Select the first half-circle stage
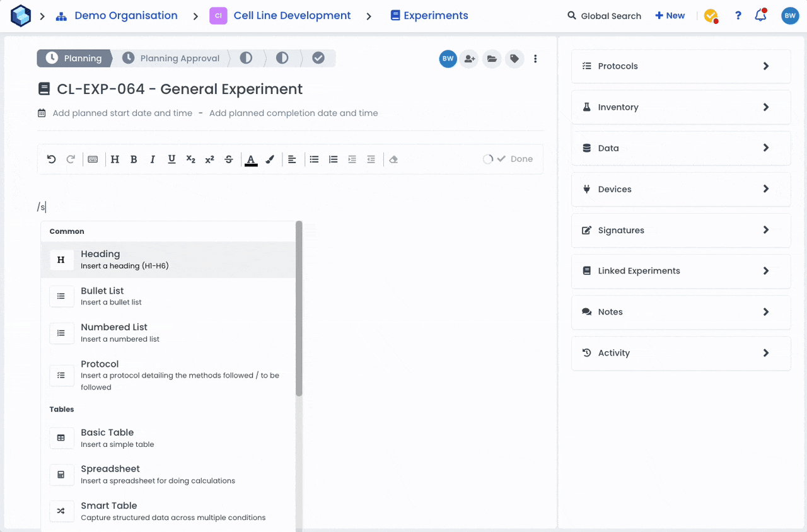Screen dimensions: 807x532 (x=246, y=58)
